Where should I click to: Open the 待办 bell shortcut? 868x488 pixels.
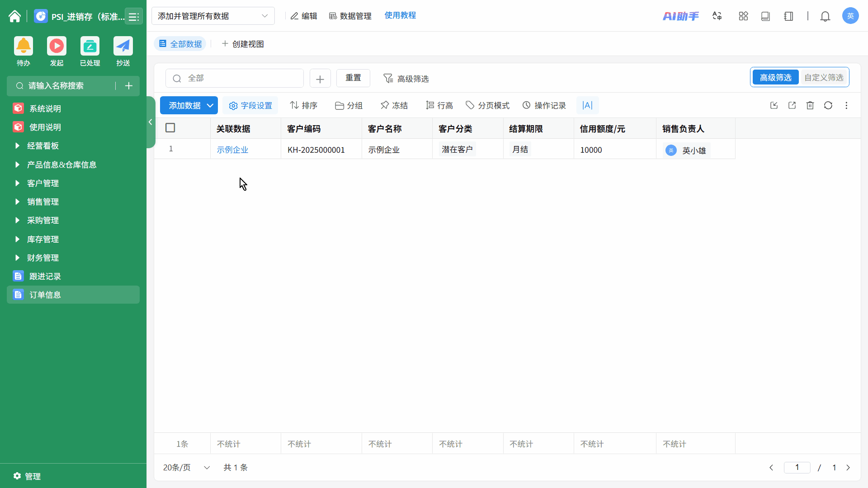[24, 47]
